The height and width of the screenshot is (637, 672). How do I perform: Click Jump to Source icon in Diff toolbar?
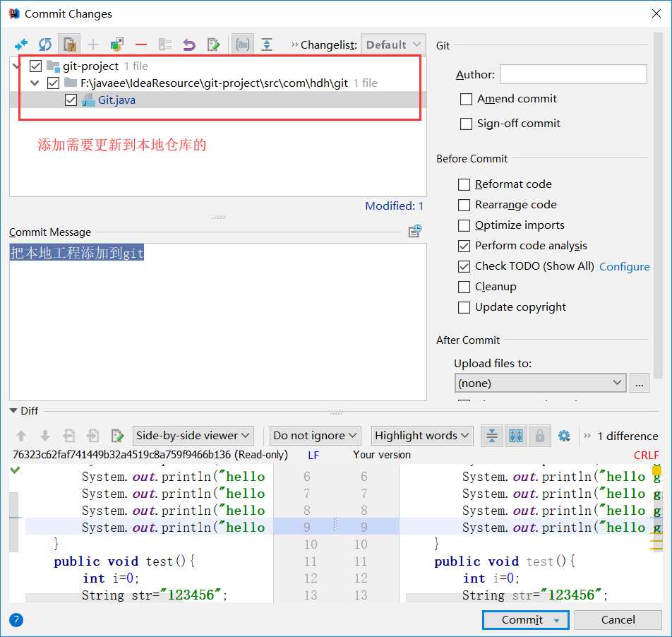click(117, 436)
